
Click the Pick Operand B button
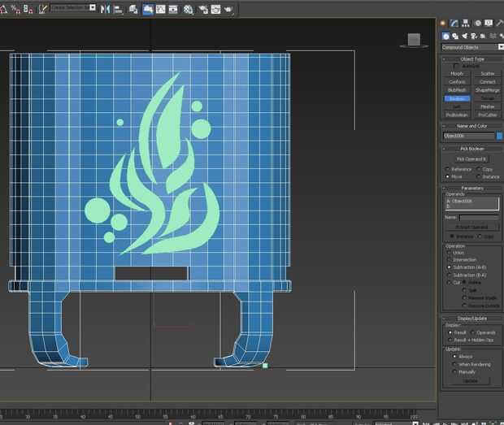[471, 159]
